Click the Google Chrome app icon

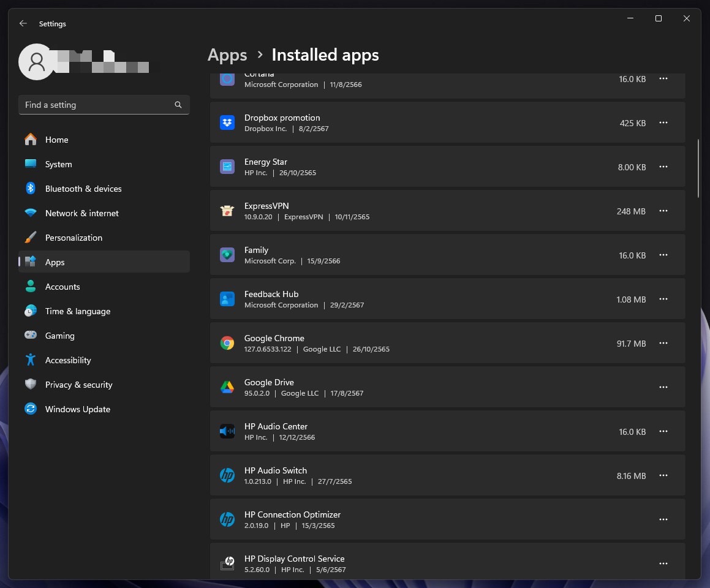[227, 343]
